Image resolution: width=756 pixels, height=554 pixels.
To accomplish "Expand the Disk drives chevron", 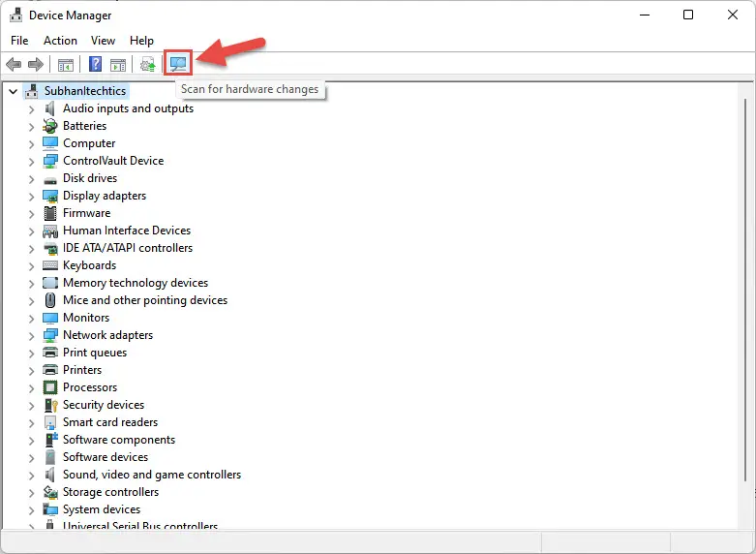I will coord(32,179).
